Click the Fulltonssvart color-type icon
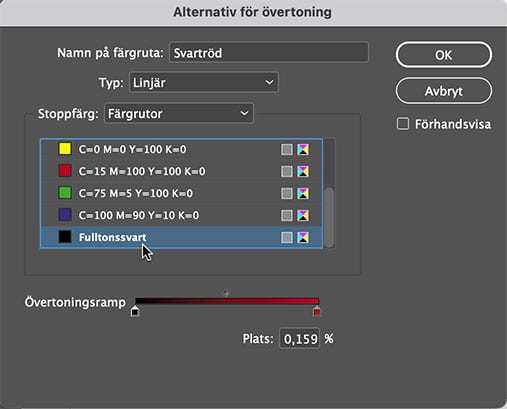Screen dimensions: 507x409 pos(287,237)
